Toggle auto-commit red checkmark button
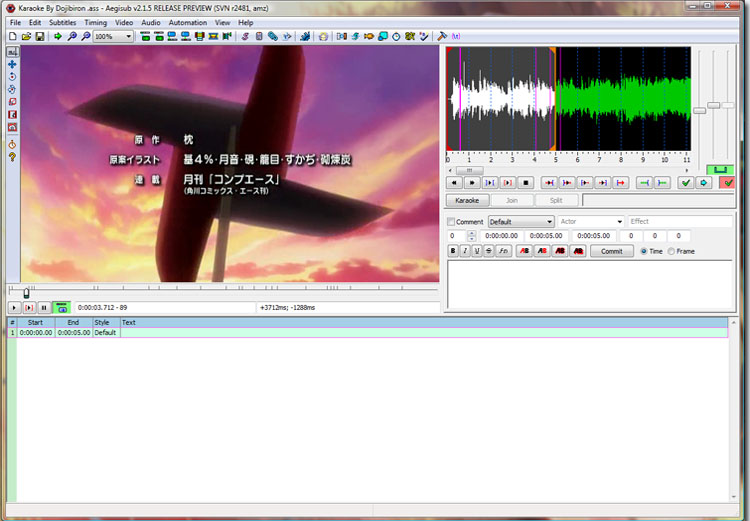Image resolution: width=750 pixels, height=521 pixels. coord(728,183)
